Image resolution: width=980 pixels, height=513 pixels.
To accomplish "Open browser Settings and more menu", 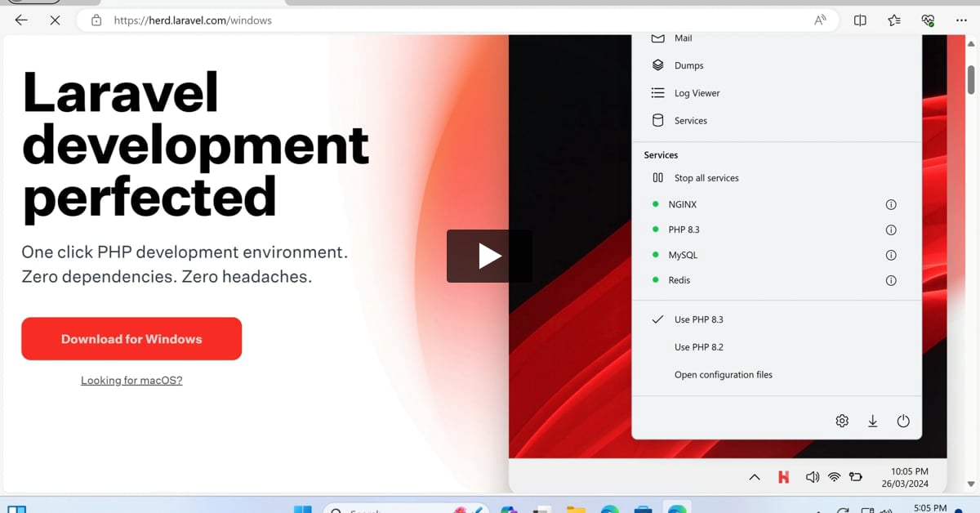I will pyautogui.click(x=961, y=20).
